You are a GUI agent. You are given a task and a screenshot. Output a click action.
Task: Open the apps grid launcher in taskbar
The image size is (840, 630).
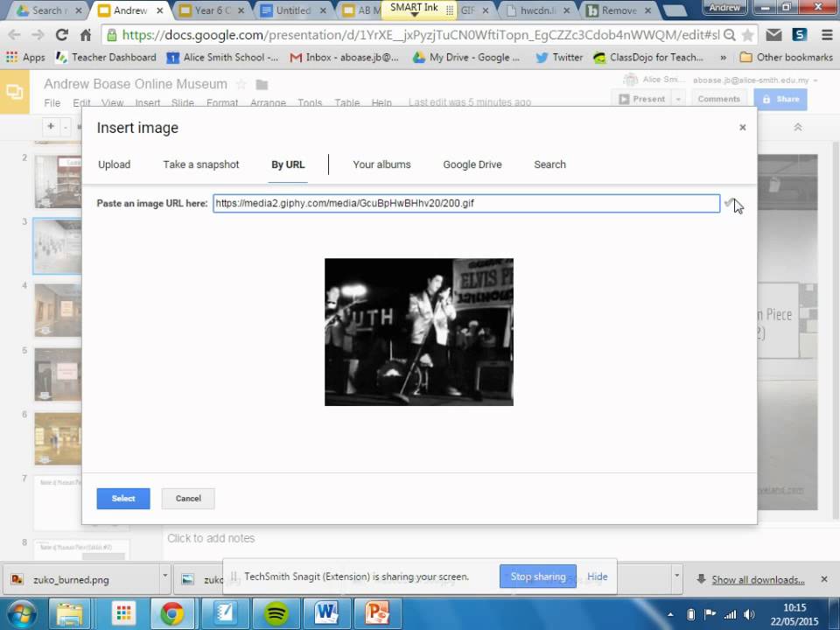[123, 614]
